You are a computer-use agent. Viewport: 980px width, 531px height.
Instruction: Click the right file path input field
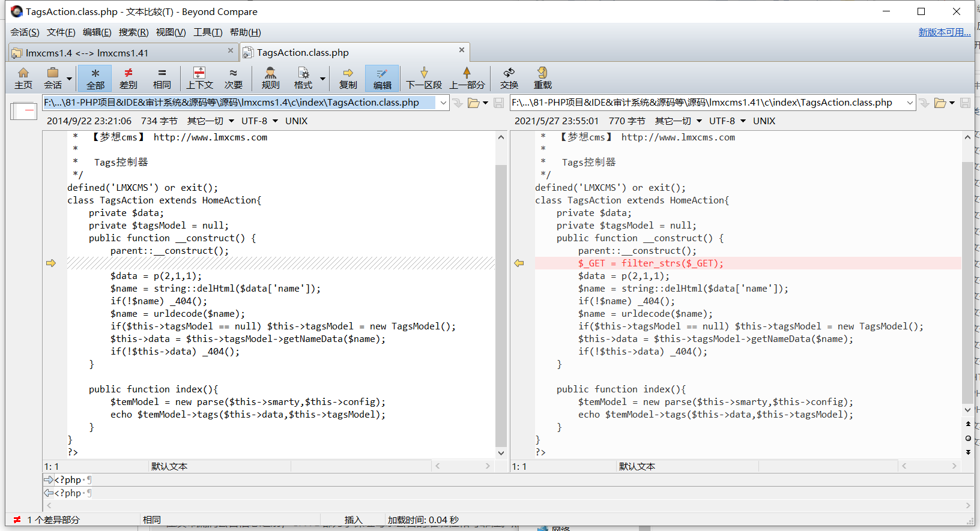[x=707, y=103]
